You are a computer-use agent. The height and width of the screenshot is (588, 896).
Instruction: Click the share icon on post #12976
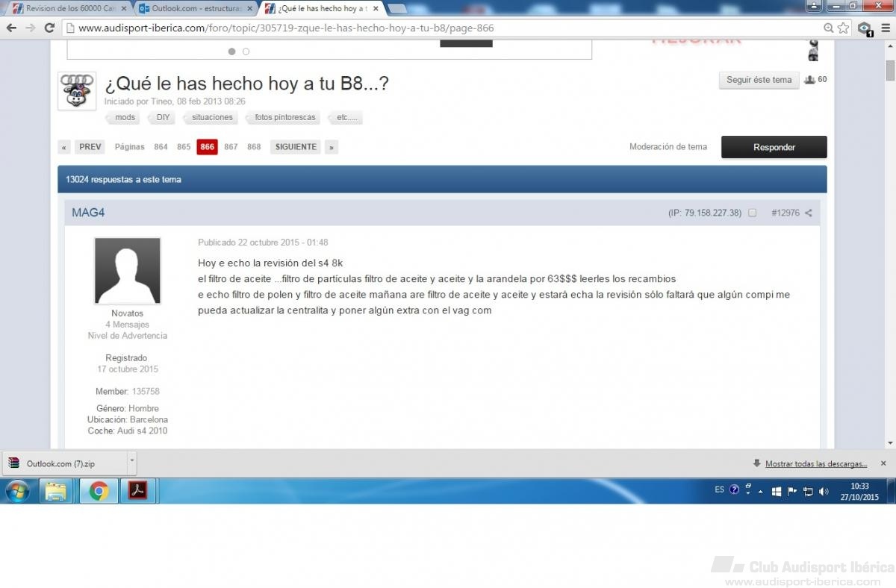[x=808, y=213]
